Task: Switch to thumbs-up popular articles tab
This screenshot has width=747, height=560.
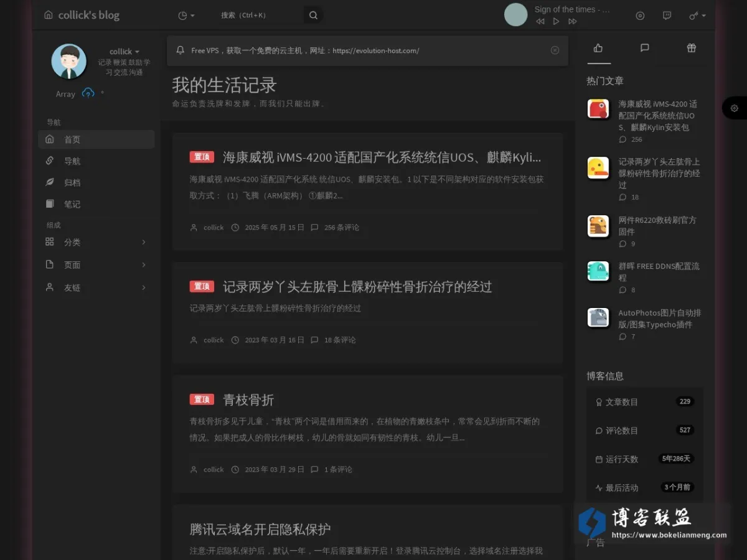Action: click(x=598, y=48)
